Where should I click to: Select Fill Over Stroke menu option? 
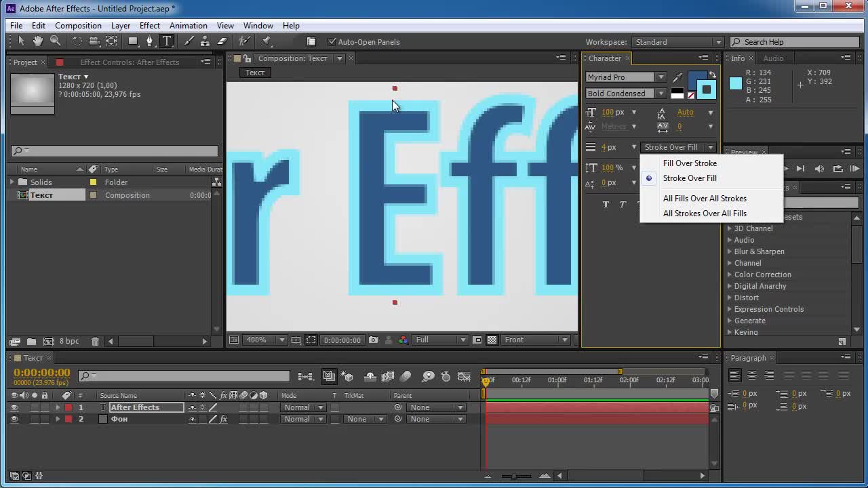click(x=690, y=163)
